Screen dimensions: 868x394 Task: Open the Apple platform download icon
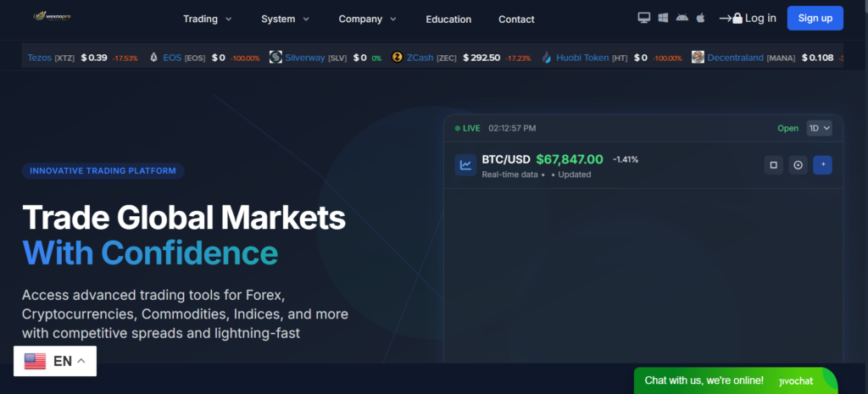pos(700,18)
